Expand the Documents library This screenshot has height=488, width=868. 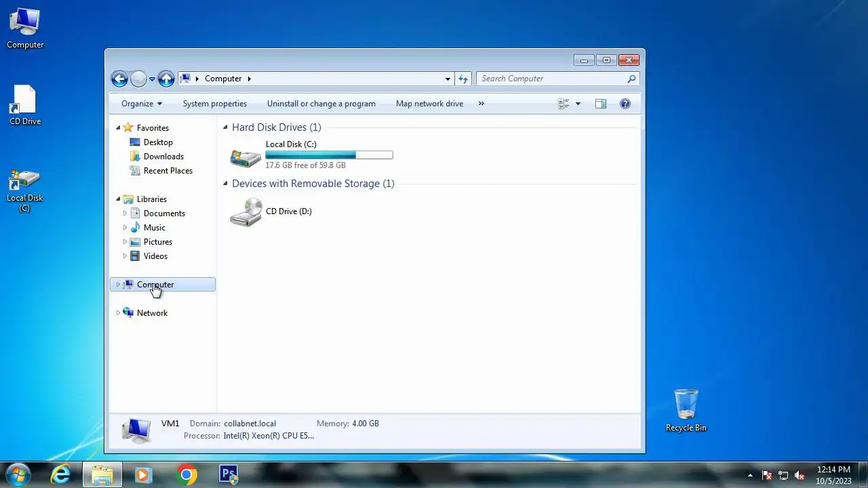coord(125,213)
